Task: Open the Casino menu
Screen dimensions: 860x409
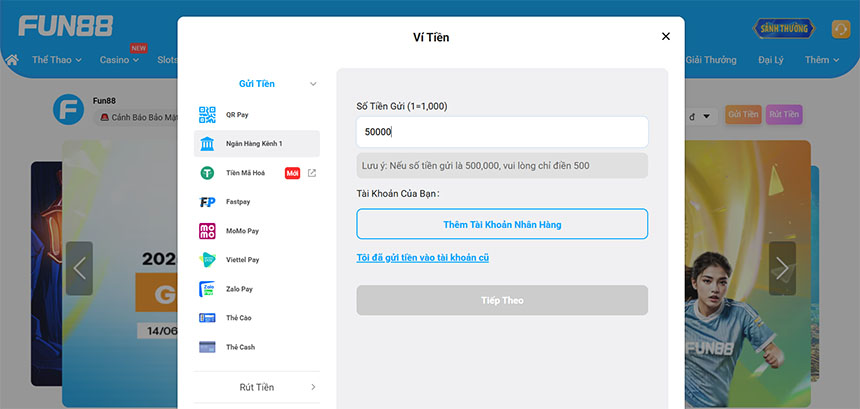Action: [120, 60]
